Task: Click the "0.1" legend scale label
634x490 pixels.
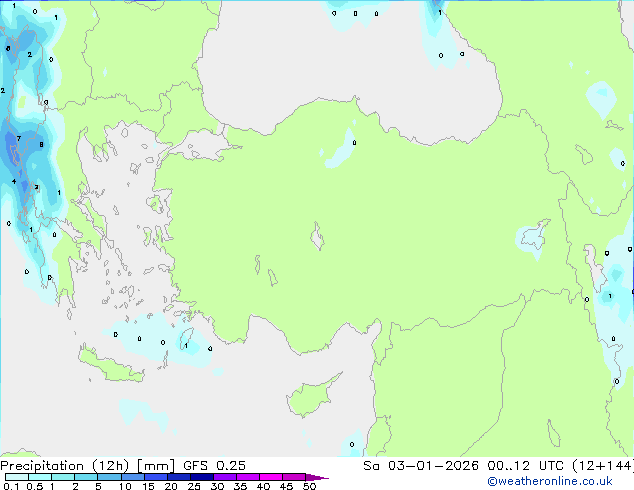Action: (11, 486)
